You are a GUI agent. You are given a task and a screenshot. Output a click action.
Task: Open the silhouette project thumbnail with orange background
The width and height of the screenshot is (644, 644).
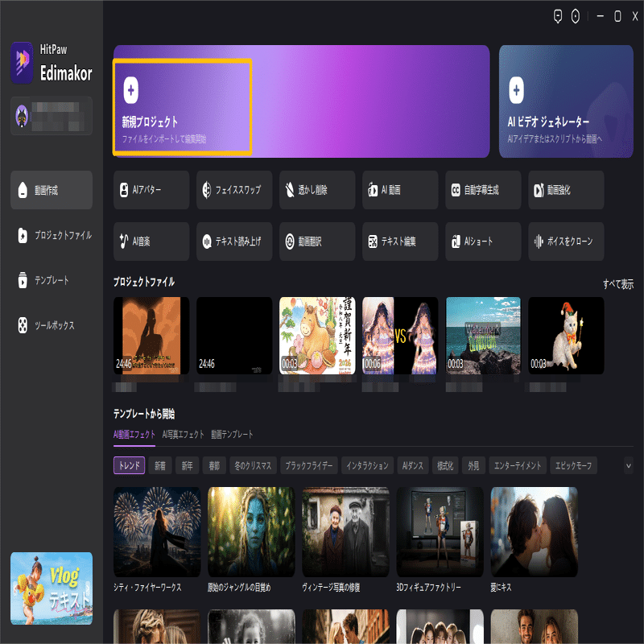pyautogui.click(x=151, y=336)
